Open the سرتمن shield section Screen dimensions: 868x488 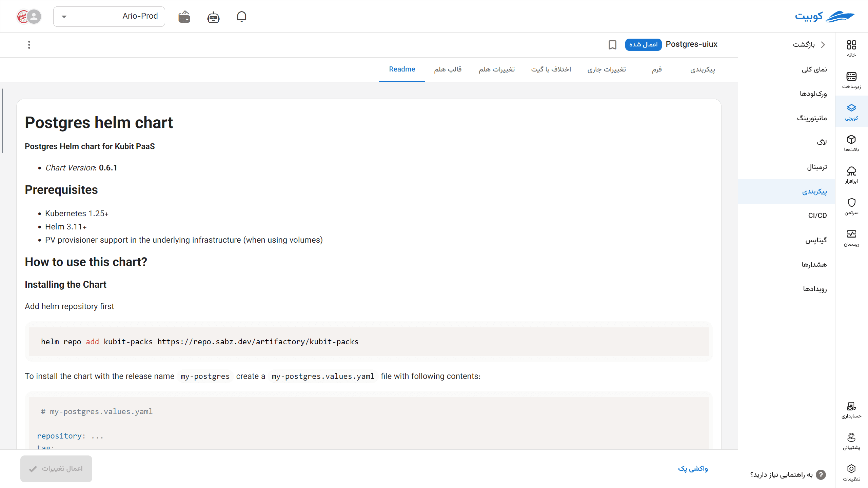[851, 206]
